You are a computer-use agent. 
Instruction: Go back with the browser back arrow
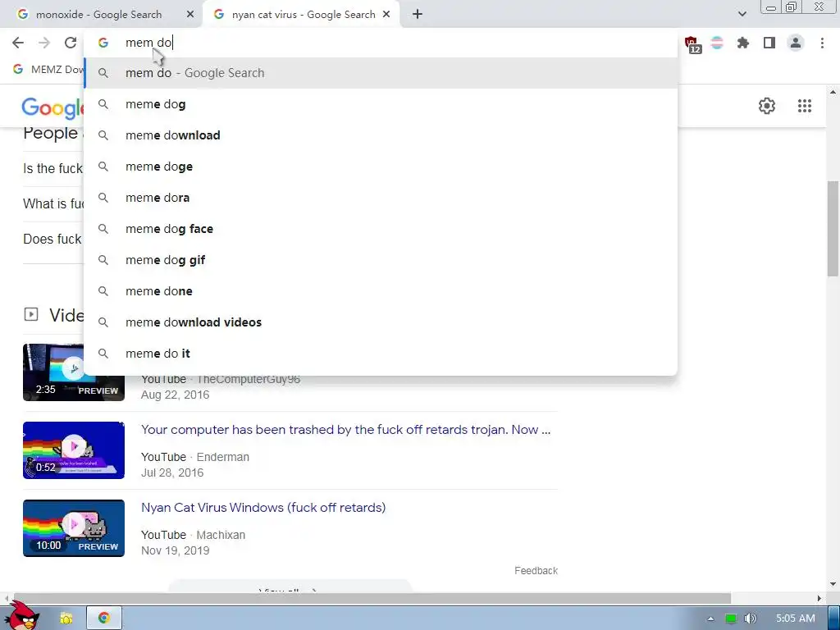tap(18, 43)
